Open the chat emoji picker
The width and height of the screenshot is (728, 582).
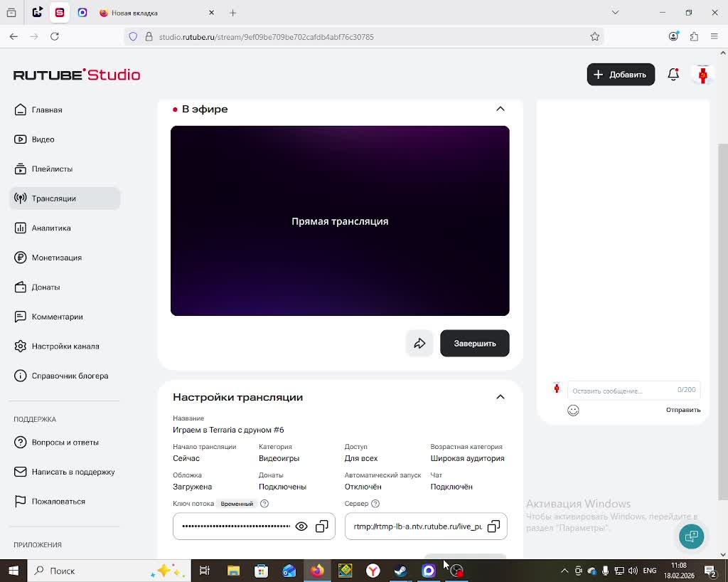pyautogui.click(x=574, y=410)
